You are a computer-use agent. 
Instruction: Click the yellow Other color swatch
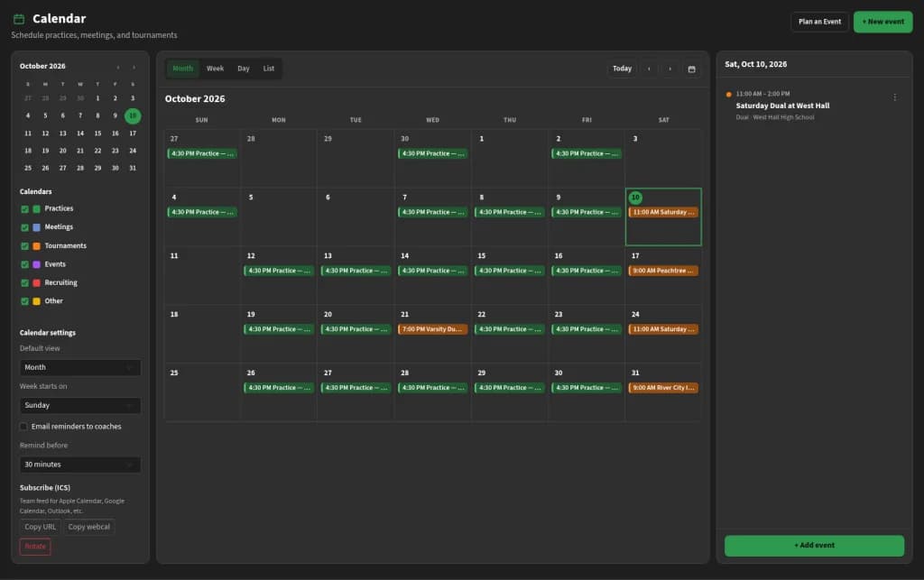pos(36,301)
